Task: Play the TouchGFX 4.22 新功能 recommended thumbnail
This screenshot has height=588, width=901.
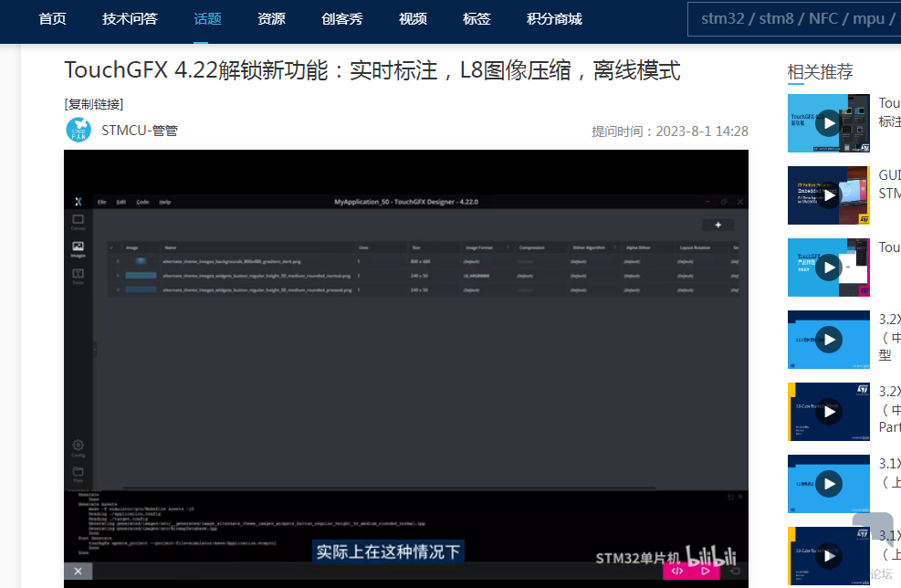Action: coord(829,123)
